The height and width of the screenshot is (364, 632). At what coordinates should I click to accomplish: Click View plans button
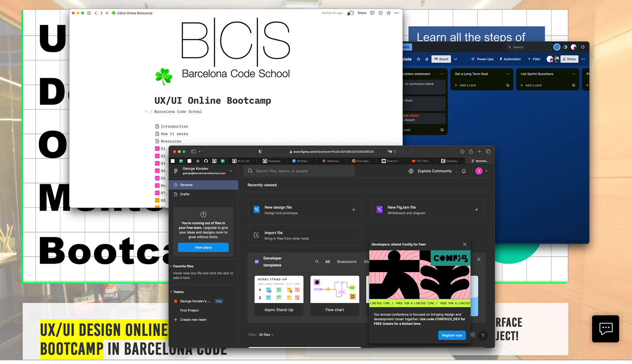(203, 248)
